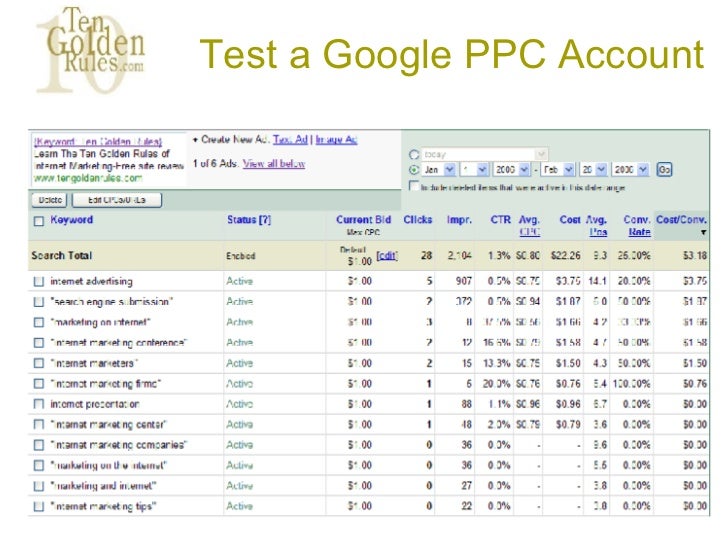Open the start day '1' dropdown
Screen dimensions: 728x546
[474, 169]
